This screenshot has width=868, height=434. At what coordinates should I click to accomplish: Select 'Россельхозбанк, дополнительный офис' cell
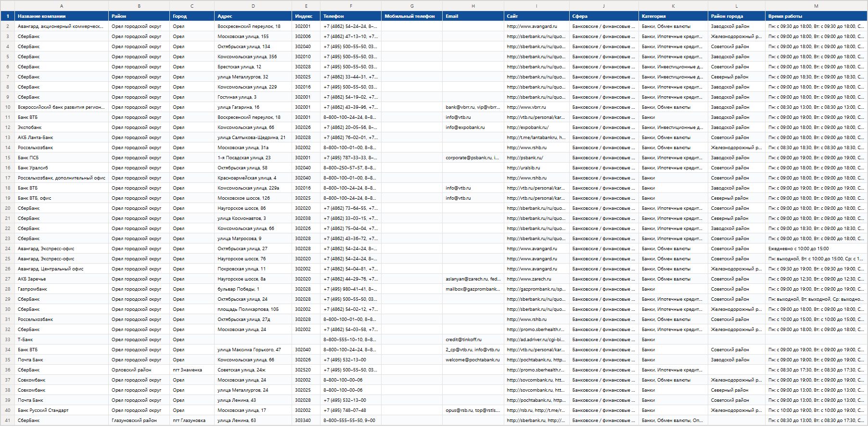(62, 178)
